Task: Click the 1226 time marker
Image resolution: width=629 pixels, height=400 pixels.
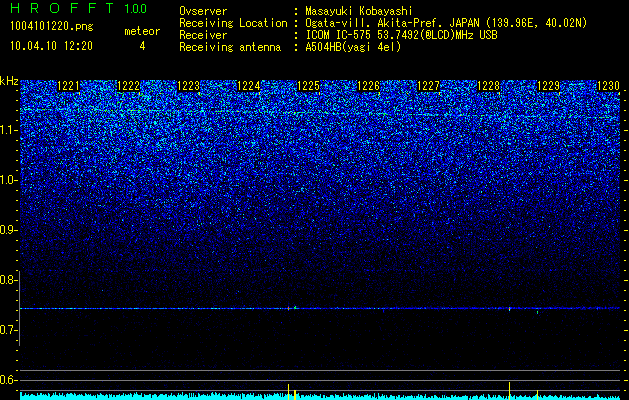Action: [x=368, y=86]
